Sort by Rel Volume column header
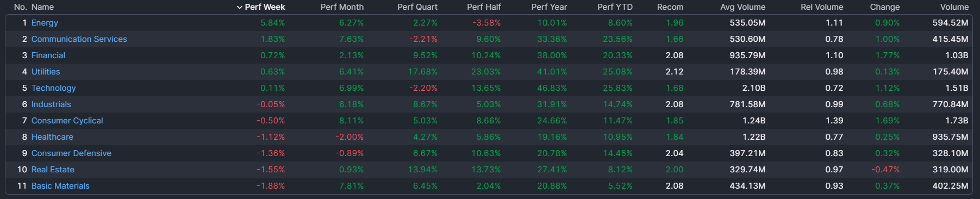The image size is (980, 199). coord(822,7)
